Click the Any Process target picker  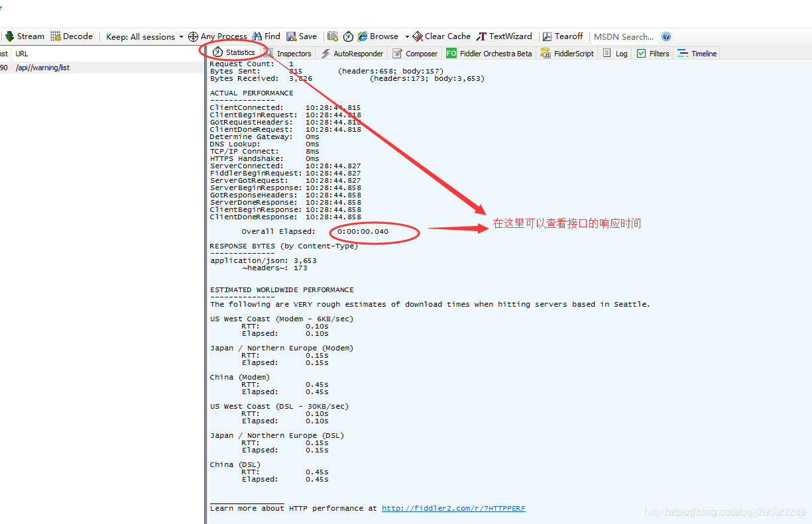click(217, 36)
